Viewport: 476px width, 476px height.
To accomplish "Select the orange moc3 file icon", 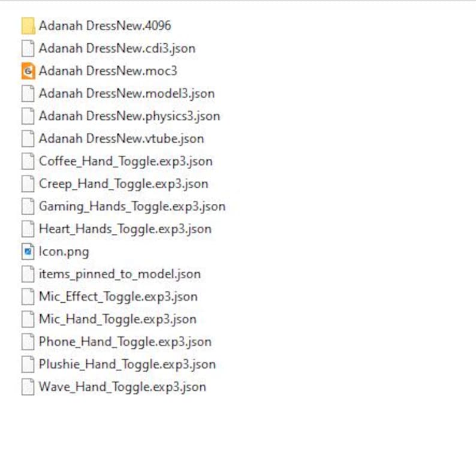I will [x=28, y=71].
